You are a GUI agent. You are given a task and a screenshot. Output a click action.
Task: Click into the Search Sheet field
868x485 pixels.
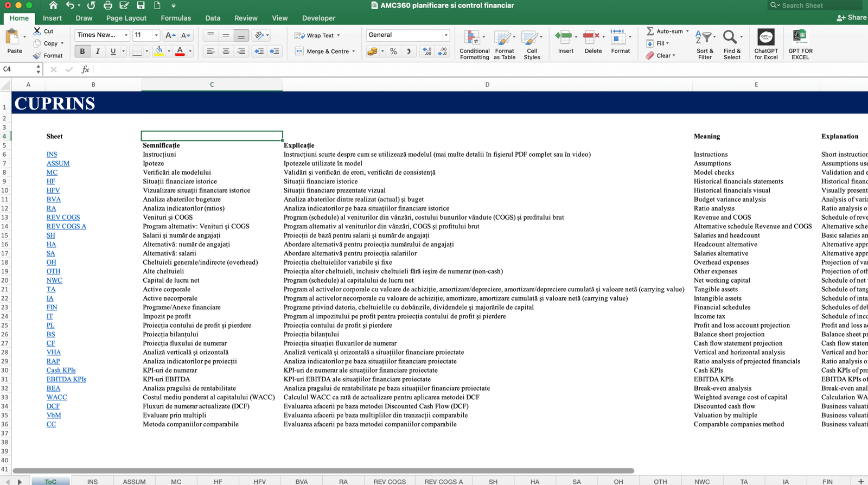[819, 5]
